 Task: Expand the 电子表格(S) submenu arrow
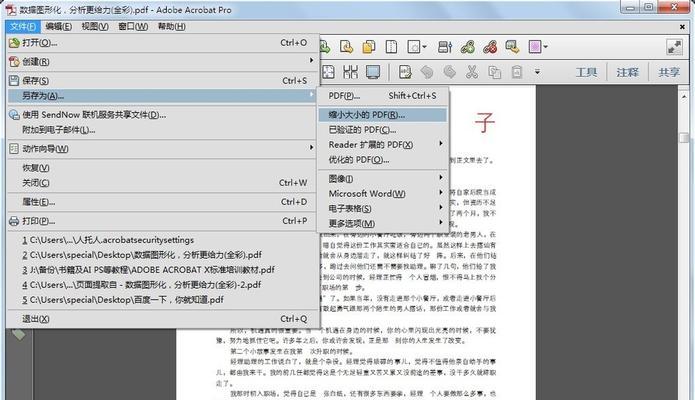click(x=441, y=207)
